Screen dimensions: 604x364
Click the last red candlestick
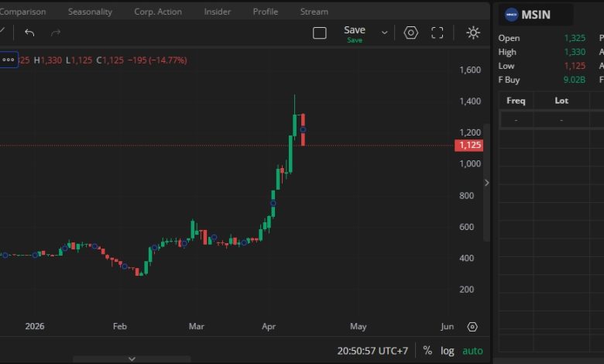point(303,129)
